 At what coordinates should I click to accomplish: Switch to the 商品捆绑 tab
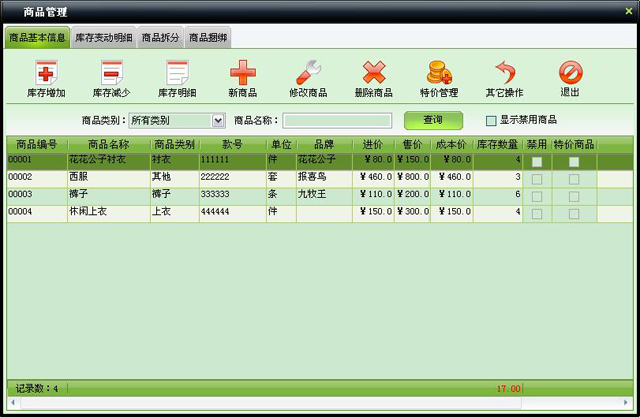click(x=208, y=38)
